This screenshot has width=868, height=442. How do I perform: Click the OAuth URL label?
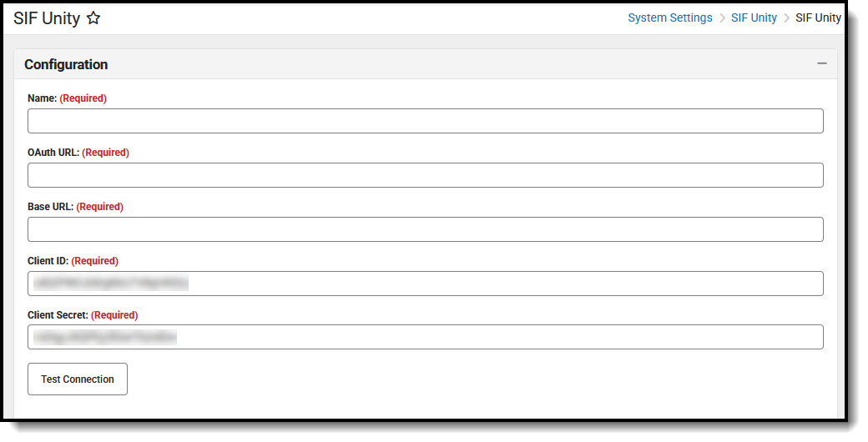tap(53, 152)
